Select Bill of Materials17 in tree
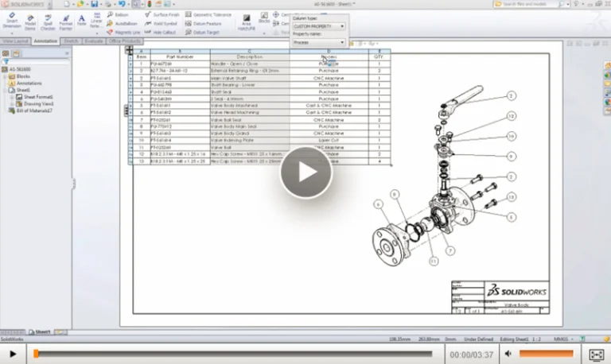611x364 pixels. [34, 110]
